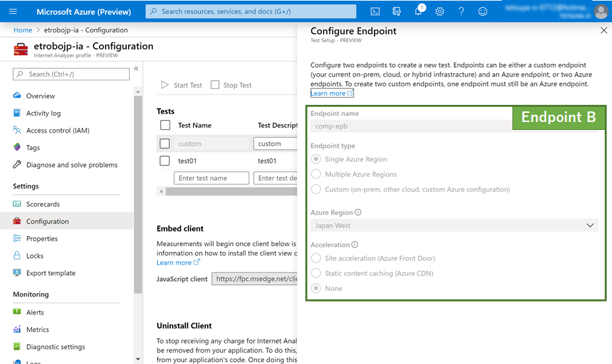Click the Enter test name input field
Image resolution: width=612 pixels, height=364 pixels.
pyautogui.click(x=211, y=178)
